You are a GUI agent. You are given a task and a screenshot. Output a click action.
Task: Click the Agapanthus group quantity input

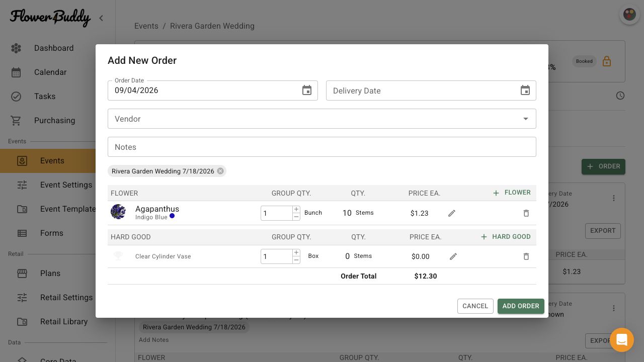277,213
